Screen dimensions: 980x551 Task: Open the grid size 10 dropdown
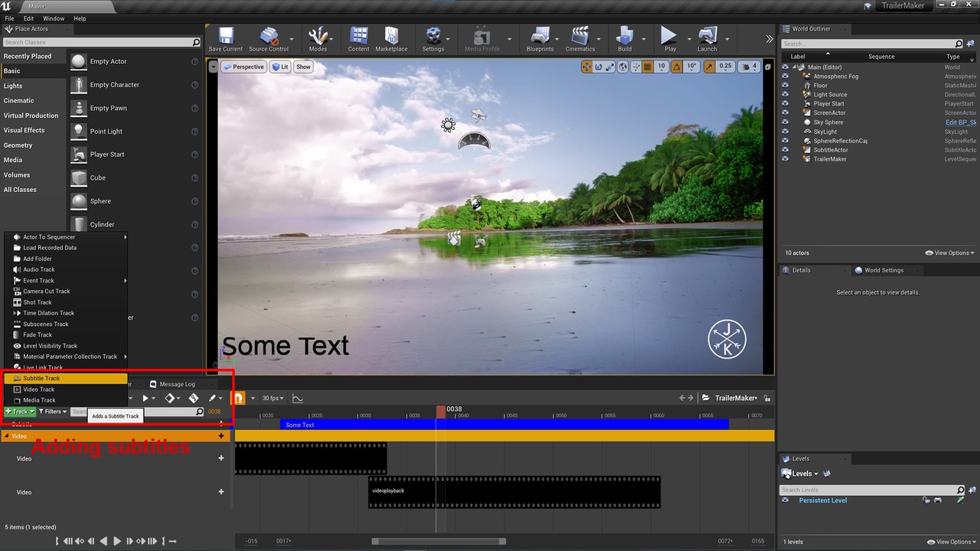[x=662, y=67]
